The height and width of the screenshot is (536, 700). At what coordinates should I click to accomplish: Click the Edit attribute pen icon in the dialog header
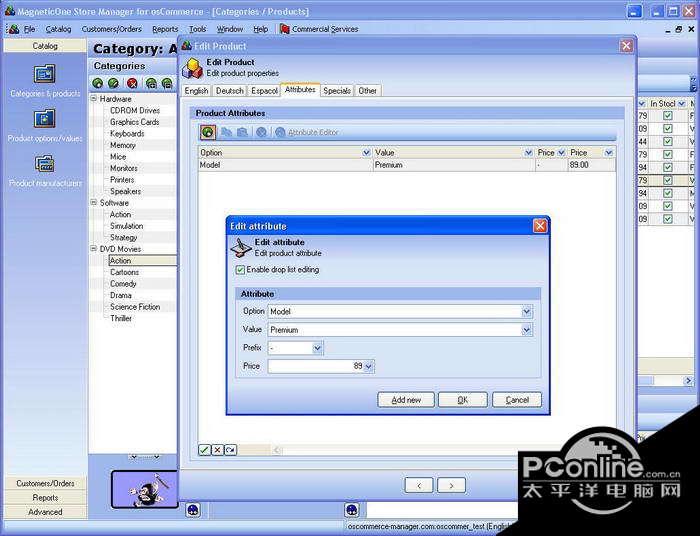pyautogui.click(x=241, y=248)
